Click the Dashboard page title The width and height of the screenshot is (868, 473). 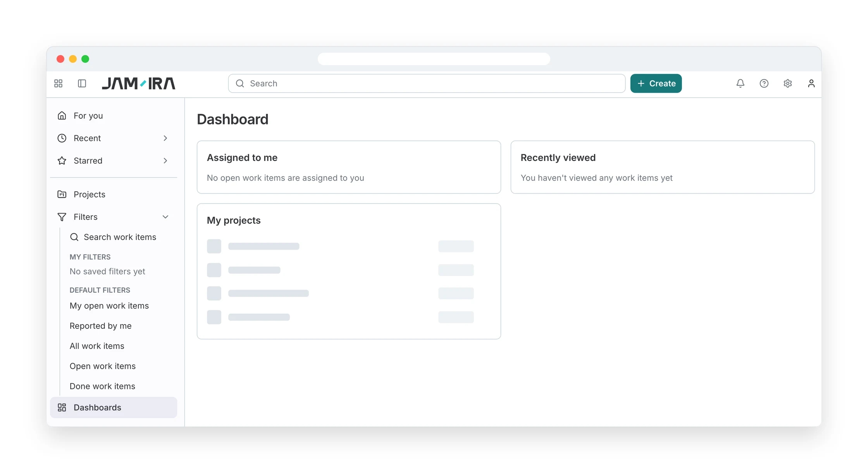coord(232,119)
